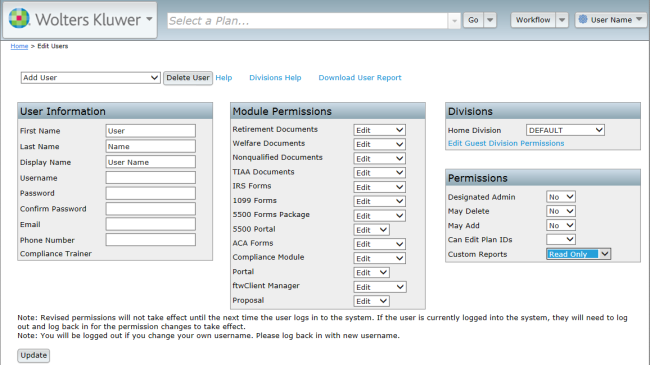Open the Add User dropdown
This screenshot has width=650, height=365.
click(x=90, y=78)
